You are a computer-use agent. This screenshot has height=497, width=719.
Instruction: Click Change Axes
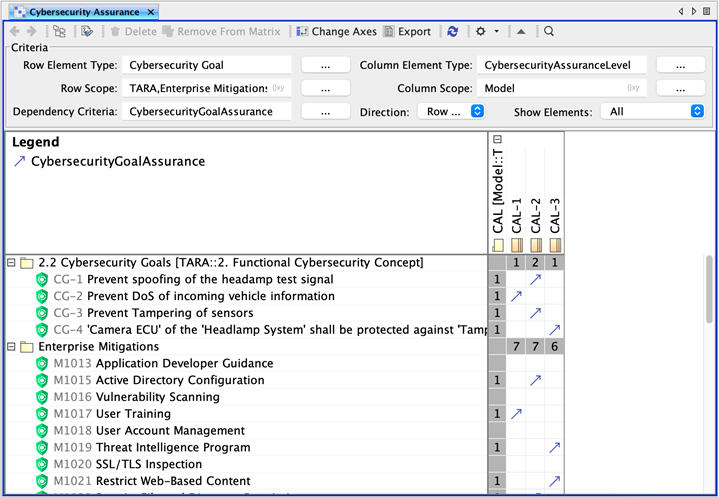pos(336,31)
